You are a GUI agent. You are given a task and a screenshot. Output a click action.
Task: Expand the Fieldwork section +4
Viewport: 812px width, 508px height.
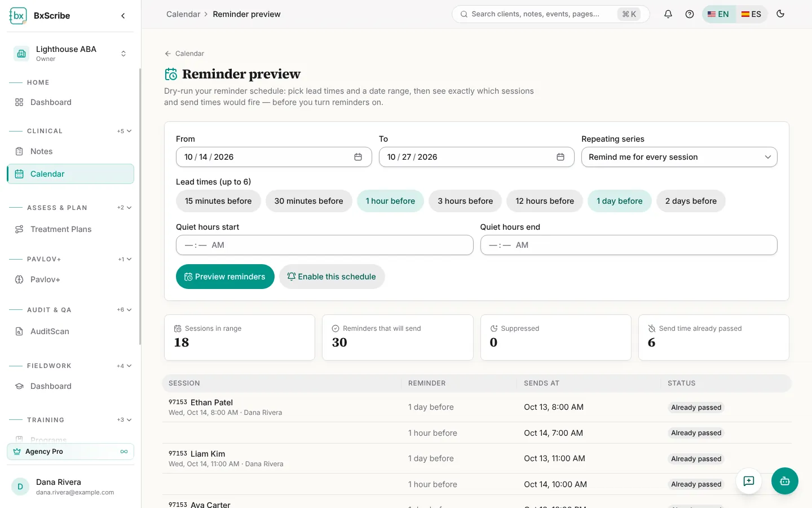click(125, 366)
